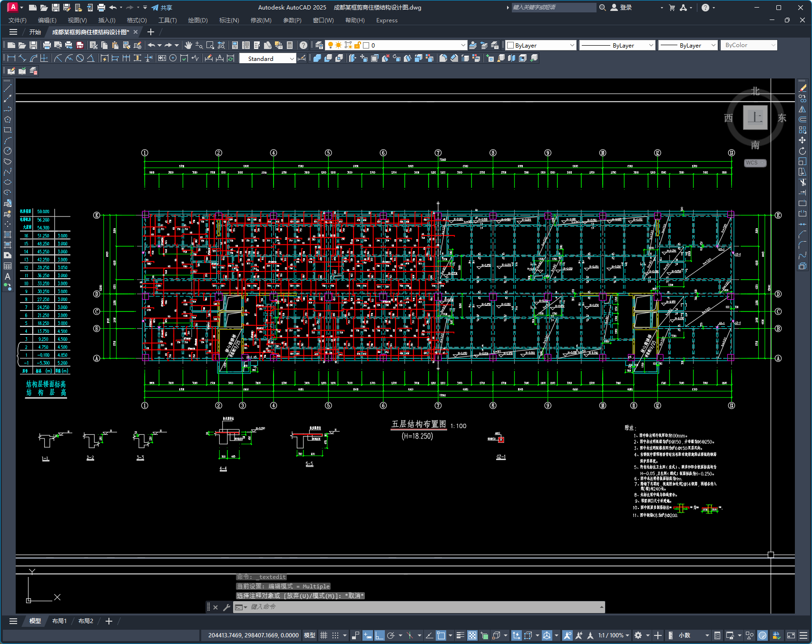Switch to the 布局1 layout tab

coord(59,621)
